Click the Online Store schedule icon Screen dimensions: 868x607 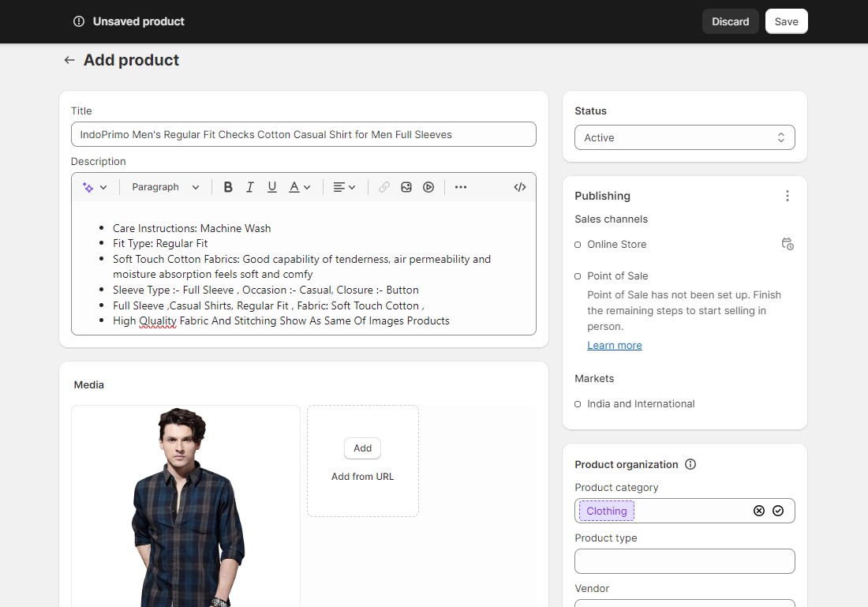click(788, 244)
